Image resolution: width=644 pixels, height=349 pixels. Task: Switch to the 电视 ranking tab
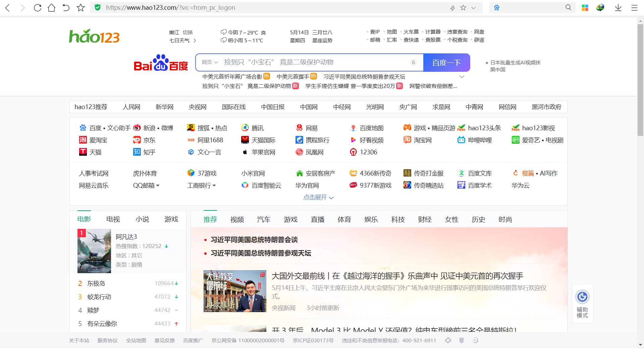[x=113, y=219]
